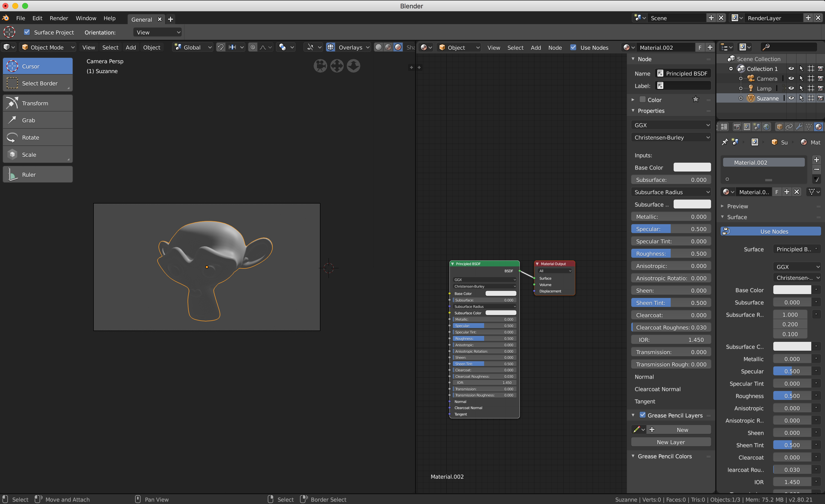The height and width of the screenshot is (504, 825).
Task: Click the camera view icon in viewport
Action: point(320,66)
